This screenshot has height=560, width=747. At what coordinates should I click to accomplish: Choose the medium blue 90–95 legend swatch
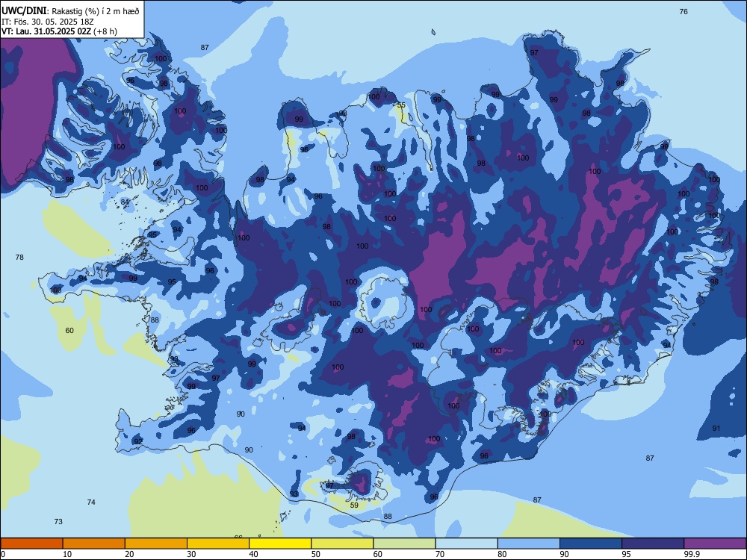[x=591, y=544]
